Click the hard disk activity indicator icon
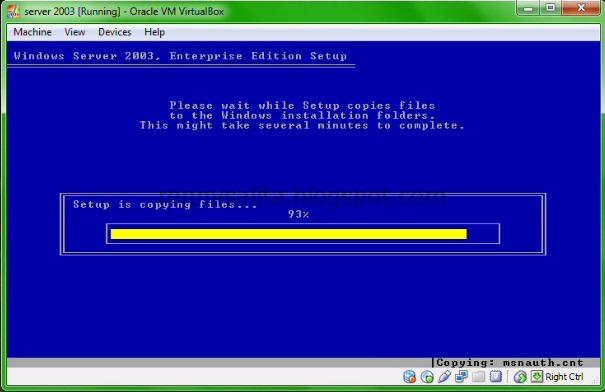Screen dimensions: 605x392 409,377
